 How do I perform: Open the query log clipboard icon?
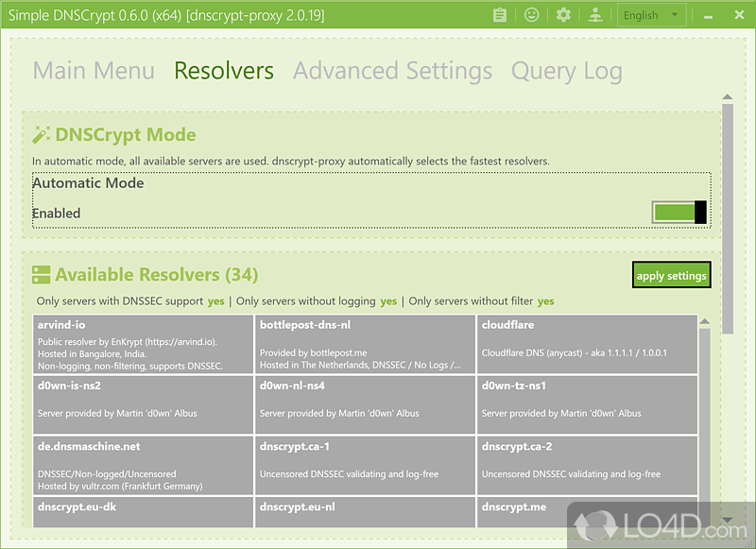[x=500, y=14]
